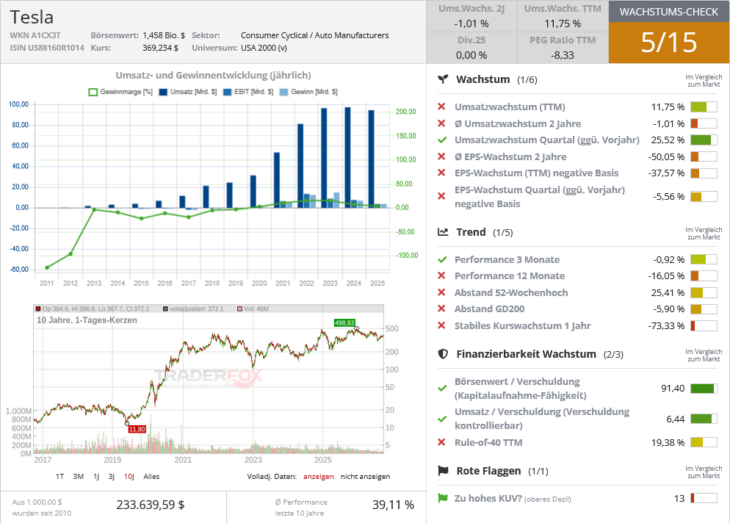Click the 2023 Umsatz bar in the annual chart
Viewport: 730px width, 523px height.
point(324,158)
